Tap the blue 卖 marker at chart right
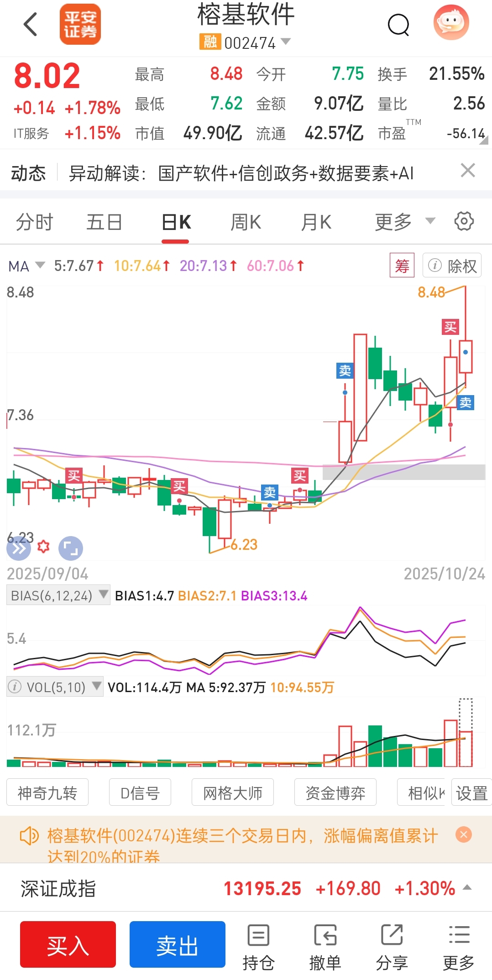 coord(466,402)
